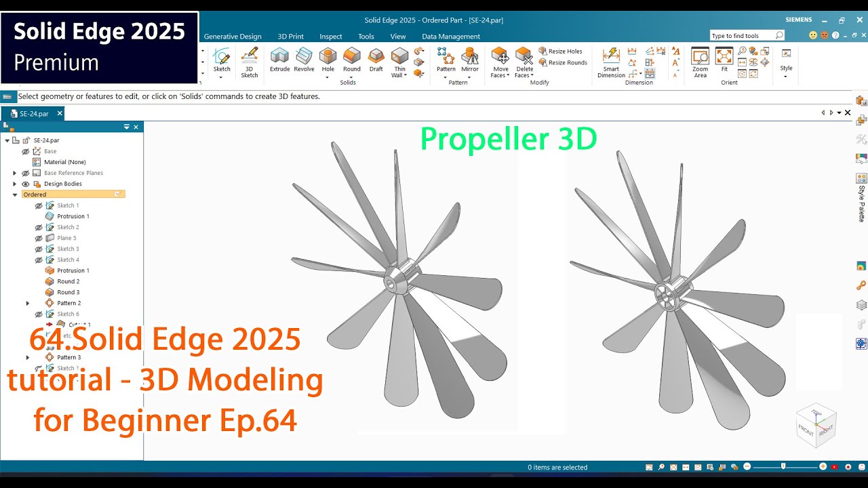Collapse the Ordered section
The image size is (868, 488).
pos(14,195)
